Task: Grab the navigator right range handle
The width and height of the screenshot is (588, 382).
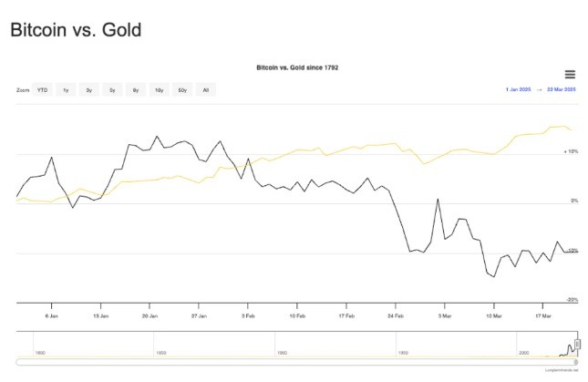Action: click(577, 344)
